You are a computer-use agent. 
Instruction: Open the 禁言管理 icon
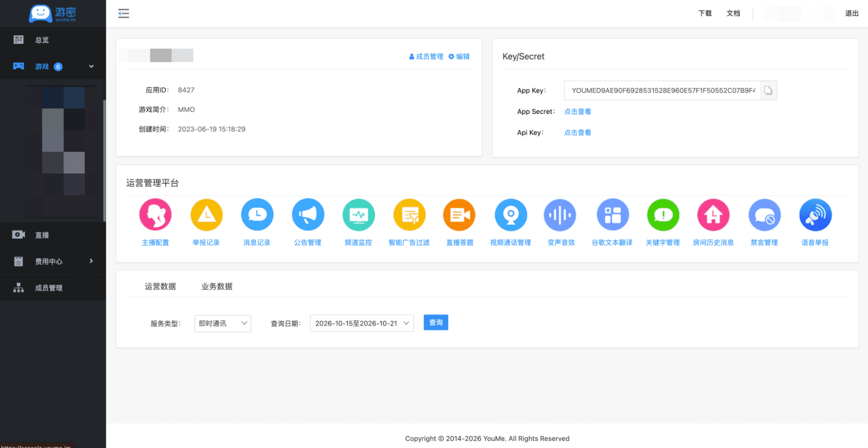tap(764, 214)
